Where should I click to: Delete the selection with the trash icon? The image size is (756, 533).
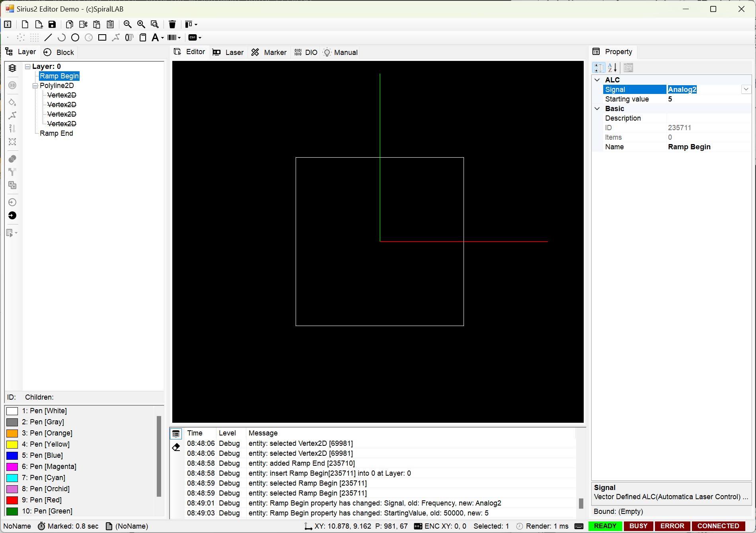pos(172,24)
